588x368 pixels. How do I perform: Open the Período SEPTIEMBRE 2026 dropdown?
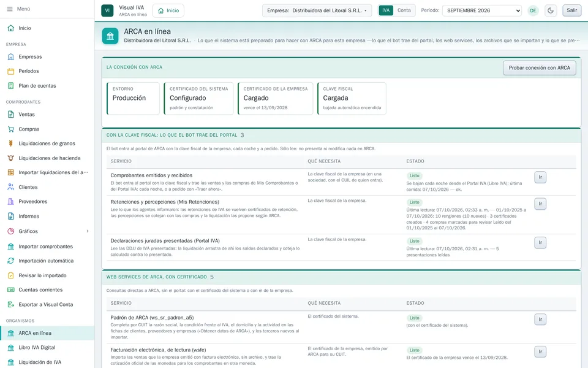[482, 10]
